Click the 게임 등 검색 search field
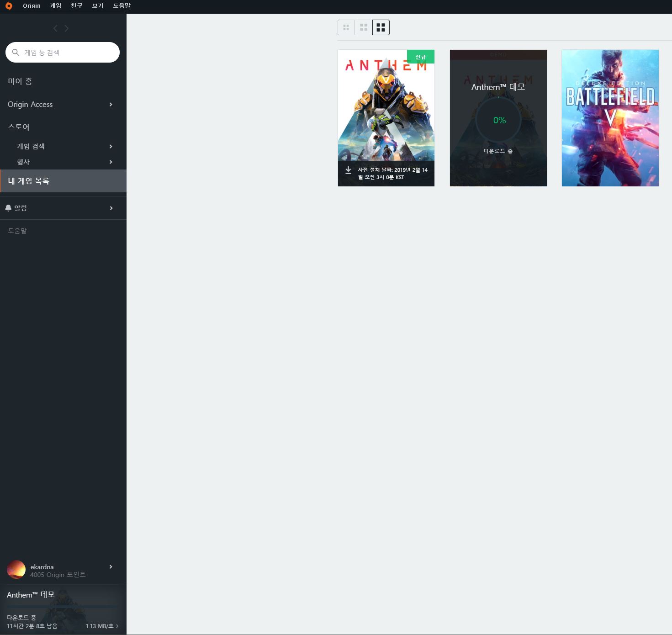672x635 pixels. [x=69, y=53]
